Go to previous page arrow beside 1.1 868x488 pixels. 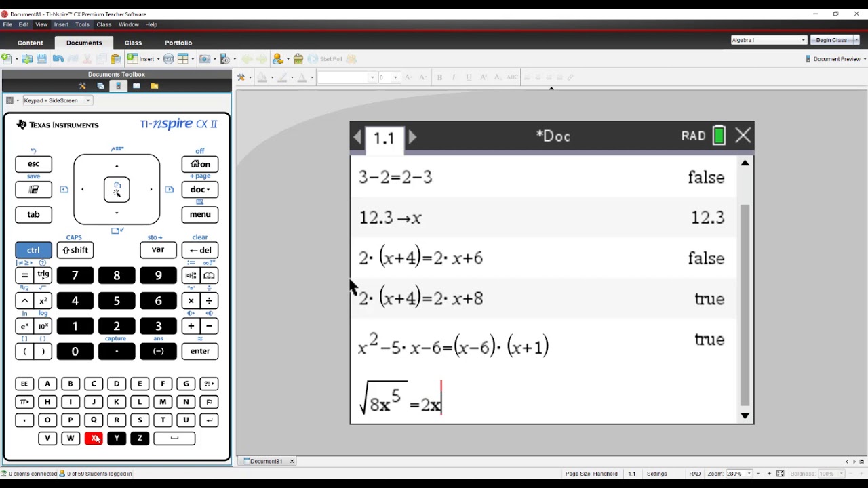357,138
